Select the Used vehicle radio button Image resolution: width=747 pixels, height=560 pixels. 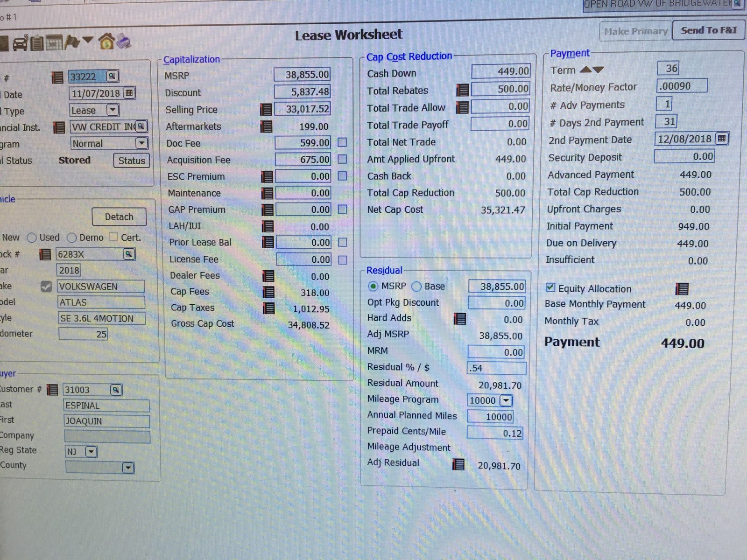coord(32,238)
